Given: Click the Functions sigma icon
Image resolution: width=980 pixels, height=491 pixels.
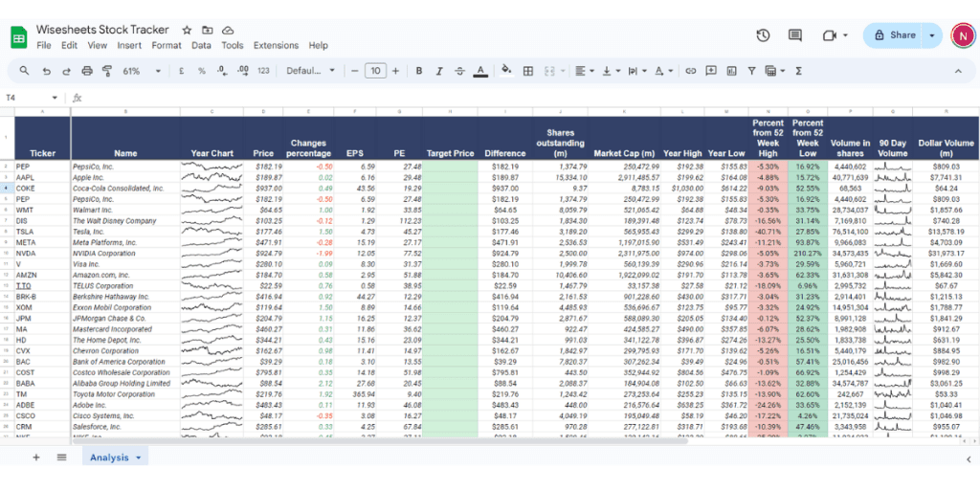Looking at the screenshot, I should [798, 71].
